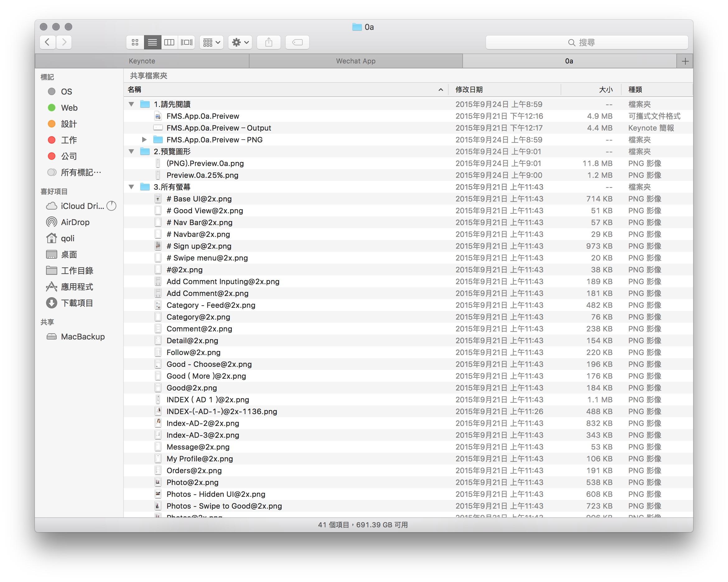728x582 pixels.
Task: Open the arrange-by grouping dropdown
Action: pyautogui.click(x=212, y=42)
